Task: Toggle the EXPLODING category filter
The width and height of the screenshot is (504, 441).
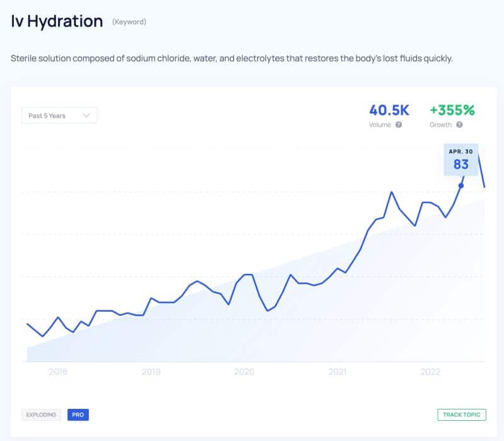Action: 40,415
